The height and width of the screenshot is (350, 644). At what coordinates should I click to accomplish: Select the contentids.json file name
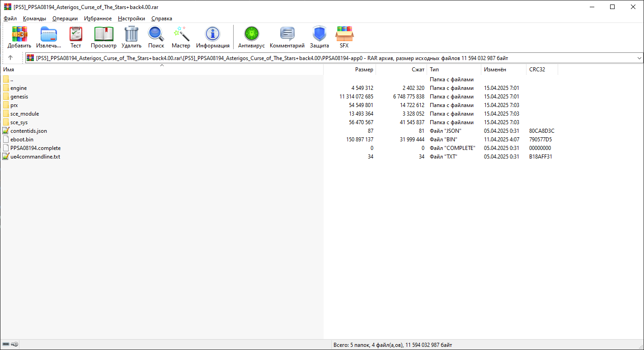28,131
